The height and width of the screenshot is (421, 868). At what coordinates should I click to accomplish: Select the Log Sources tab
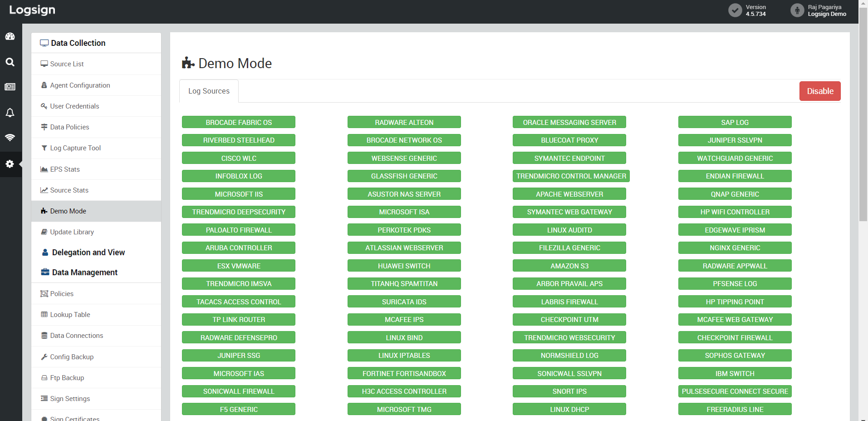pyautogui.click(x=209, y=91)
